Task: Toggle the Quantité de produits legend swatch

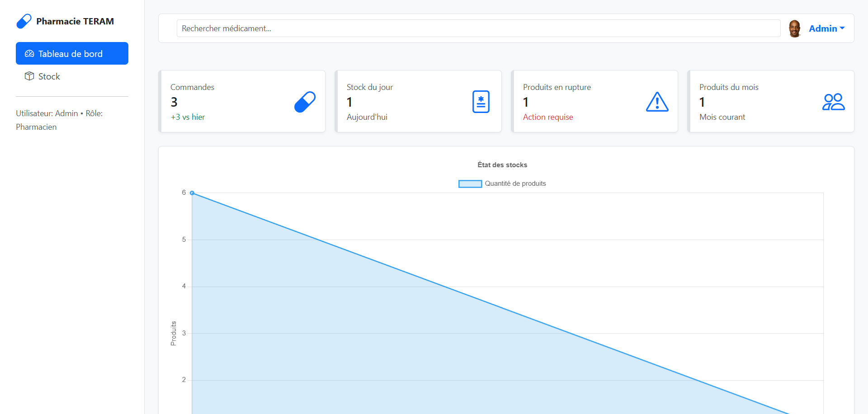Action: tap(470, 183)
